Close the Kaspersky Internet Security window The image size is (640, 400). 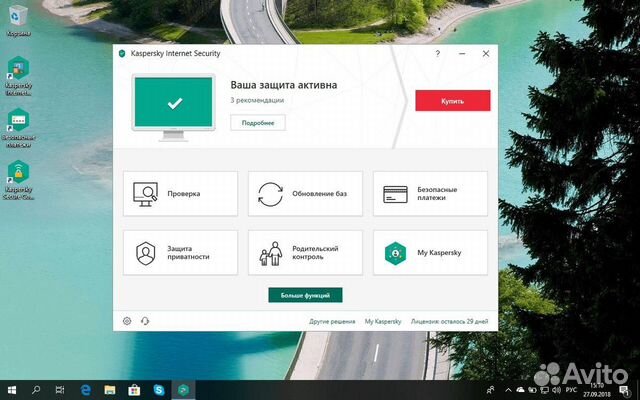click(486, 53)
